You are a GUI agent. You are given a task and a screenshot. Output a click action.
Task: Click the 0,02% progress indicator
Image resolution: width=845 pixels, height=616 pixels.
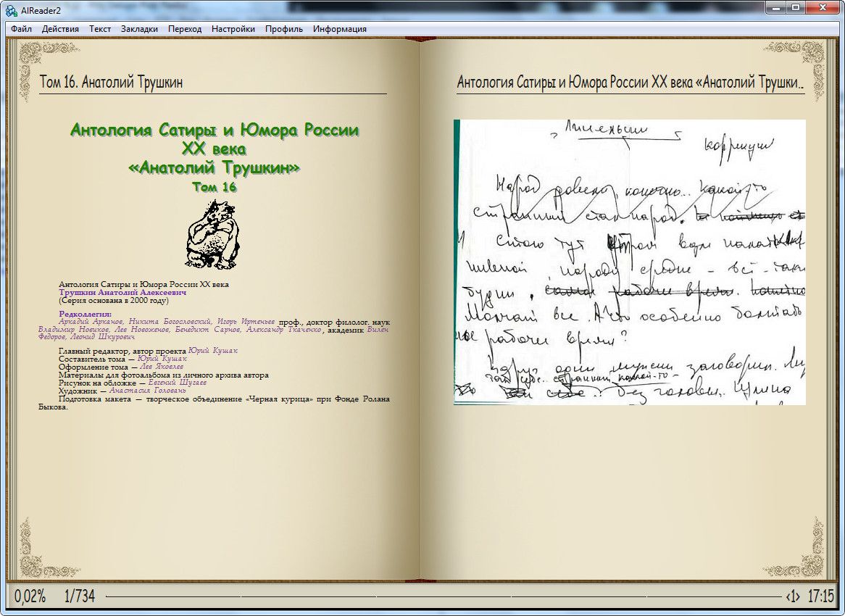click(30, 597)
